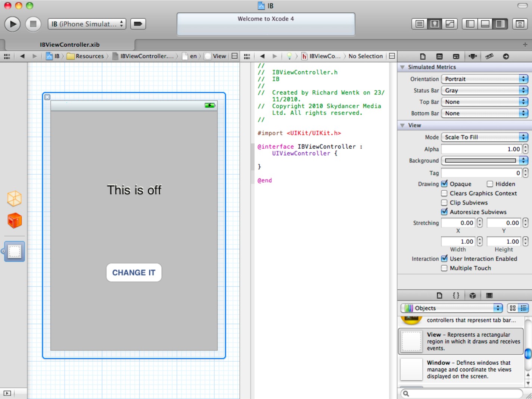The width and height of the screenshot is (532, 399).
Task: Open the Identity inspector tab
Action: [x=456, y=56]
